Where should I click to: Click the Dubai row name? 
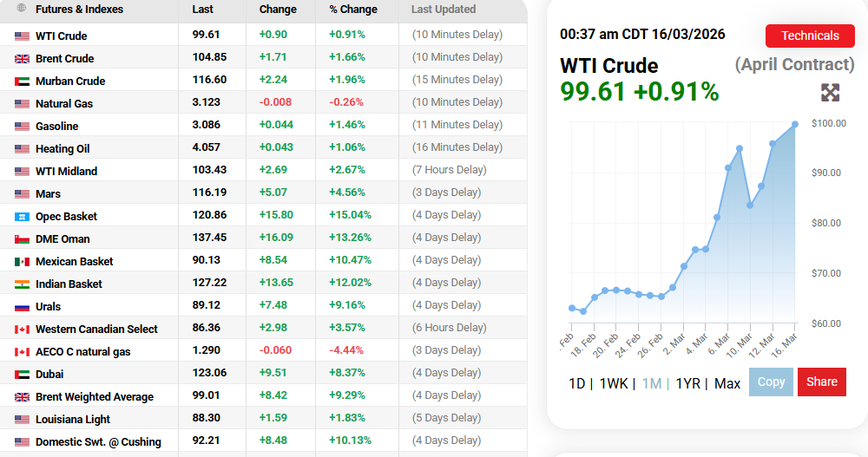tap(49, 375)
